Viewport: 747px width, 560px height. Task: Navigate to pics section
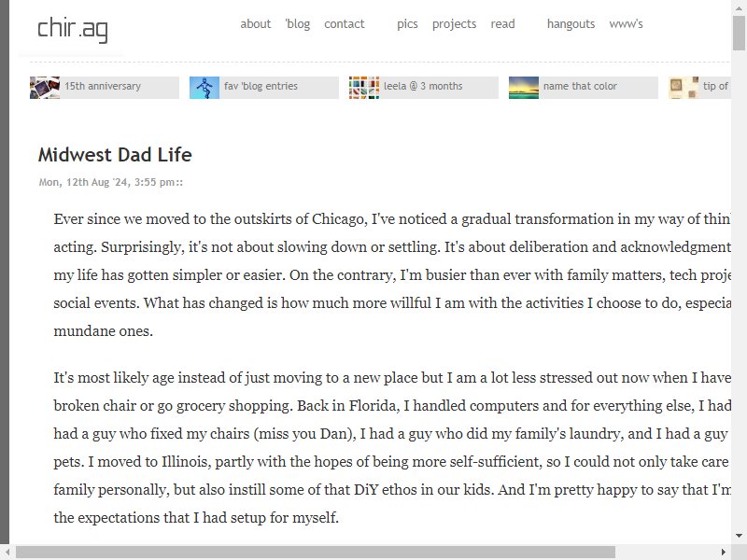click(x=407, y=24)
